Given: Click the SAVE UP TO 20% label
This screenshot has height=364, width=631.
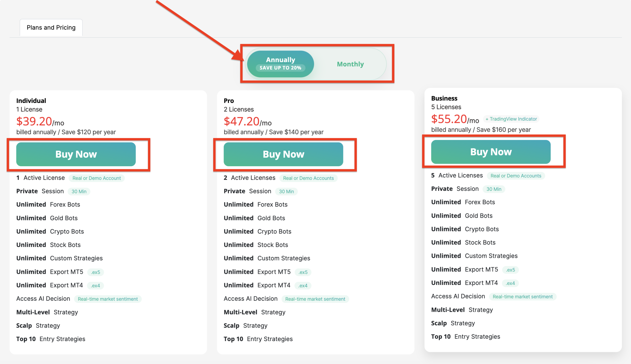Looking at the screenshot, I should 280,68.
